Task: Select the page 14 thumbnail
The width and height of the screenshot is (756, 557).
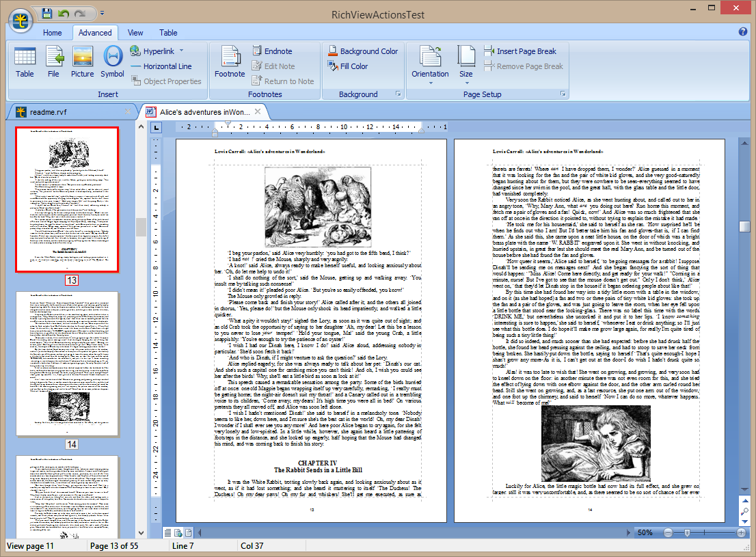Action: pos(67,364)
